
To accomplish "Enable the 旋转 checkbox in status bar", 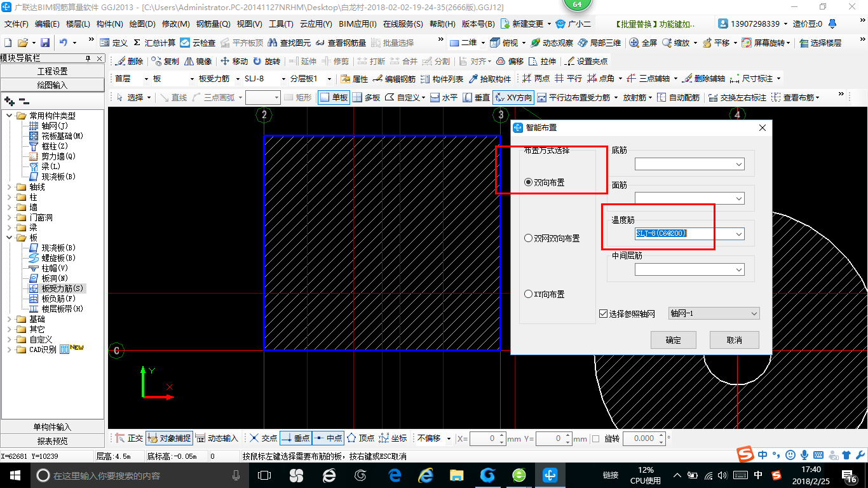I will coord(595,438).
